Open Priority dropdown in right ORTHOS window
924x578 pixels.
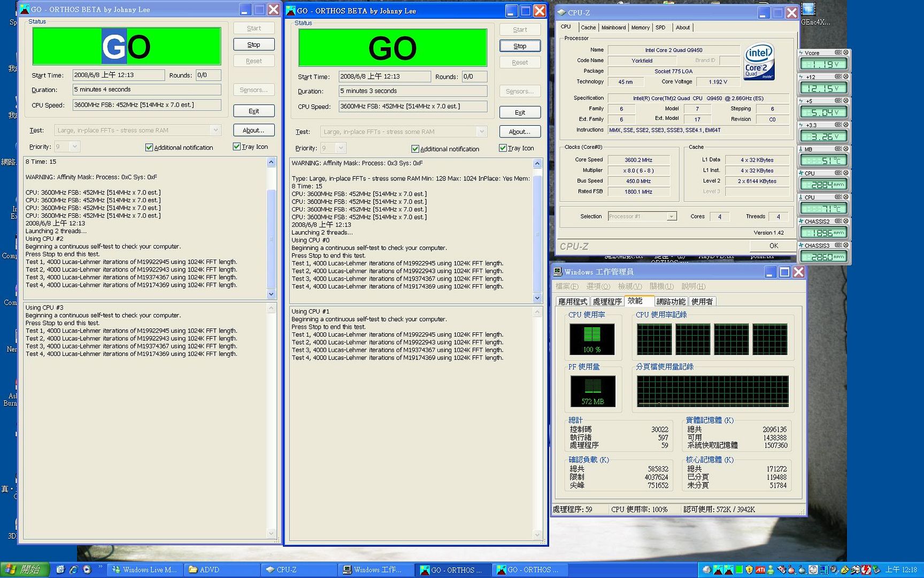pyautogui.click(x=341, y=148)
